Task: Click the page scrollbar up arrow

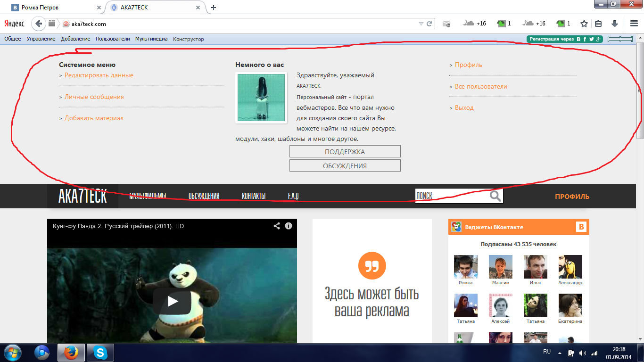Action: [x=640, y=38]
